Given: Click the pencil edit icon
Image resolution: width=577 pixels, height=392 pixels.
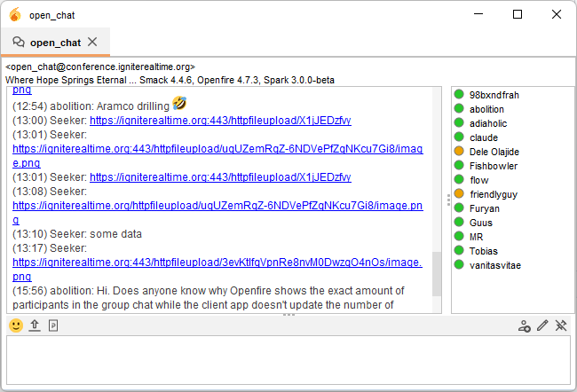Looking at the screenshot, I should [542, 325].
